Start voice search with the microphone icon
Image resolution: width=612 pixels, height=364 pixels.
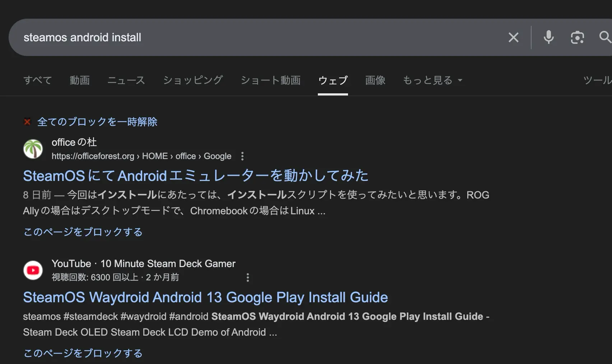(x=548, y=37)
